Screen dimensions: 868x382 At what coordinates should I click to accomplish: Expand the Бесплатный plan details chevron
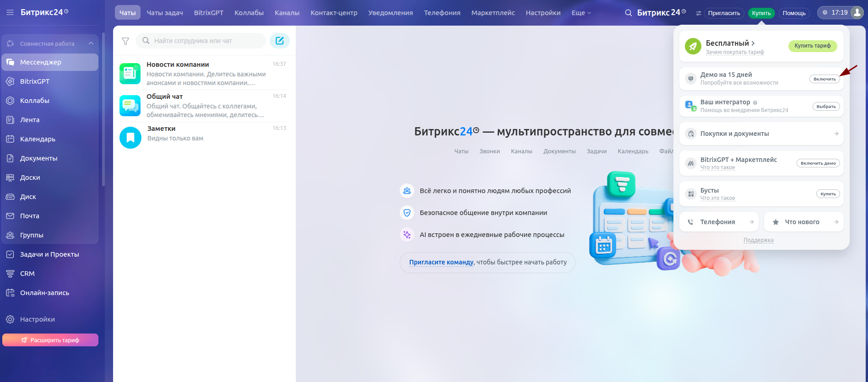point(753,43)
